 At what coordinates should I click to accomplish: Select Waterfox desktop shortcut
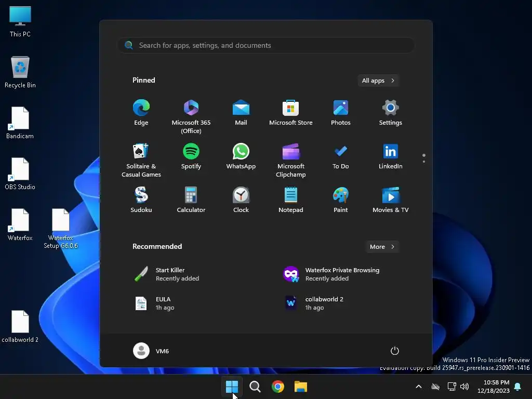pyautogui.click(x=20, y=225)
